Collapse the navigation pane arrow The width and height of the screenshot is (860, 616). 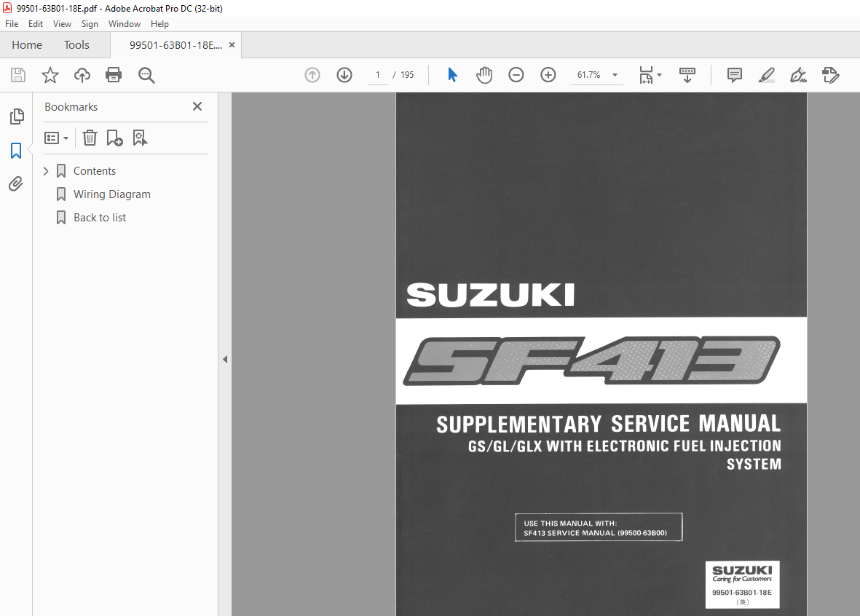point(225,359)
